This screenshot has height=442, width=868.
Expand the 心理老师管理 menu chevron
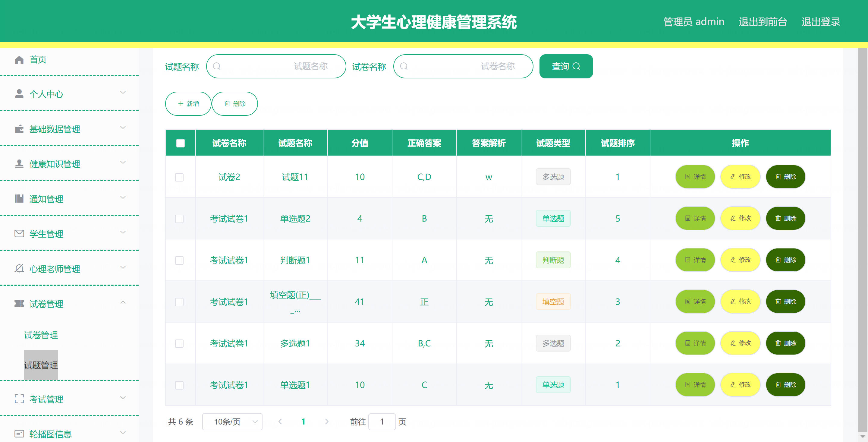click(x=123, y=267)
